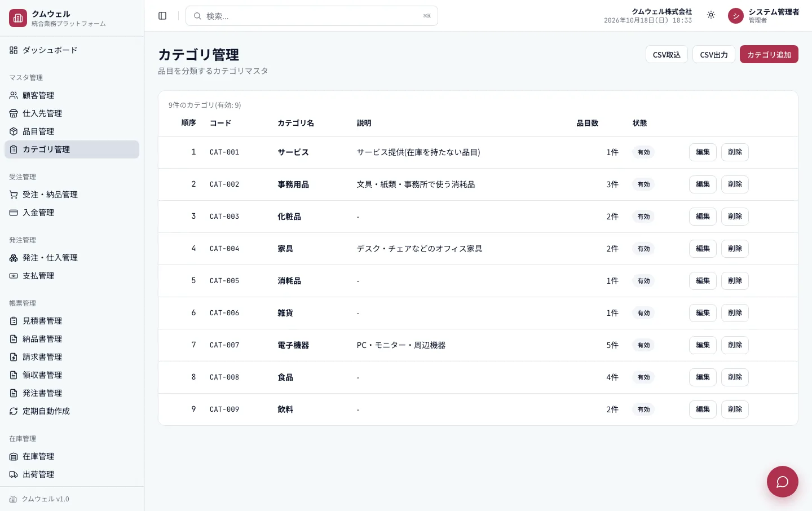The image size is (812, 511).
Task: Switch the light/dark theme sun icon
Action: 711,15
